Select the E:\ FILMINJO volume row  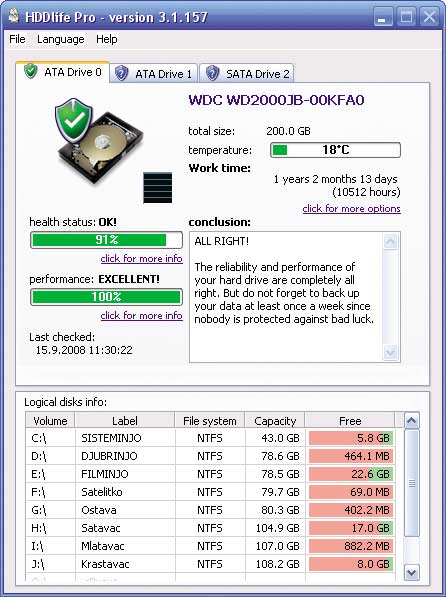210,474
